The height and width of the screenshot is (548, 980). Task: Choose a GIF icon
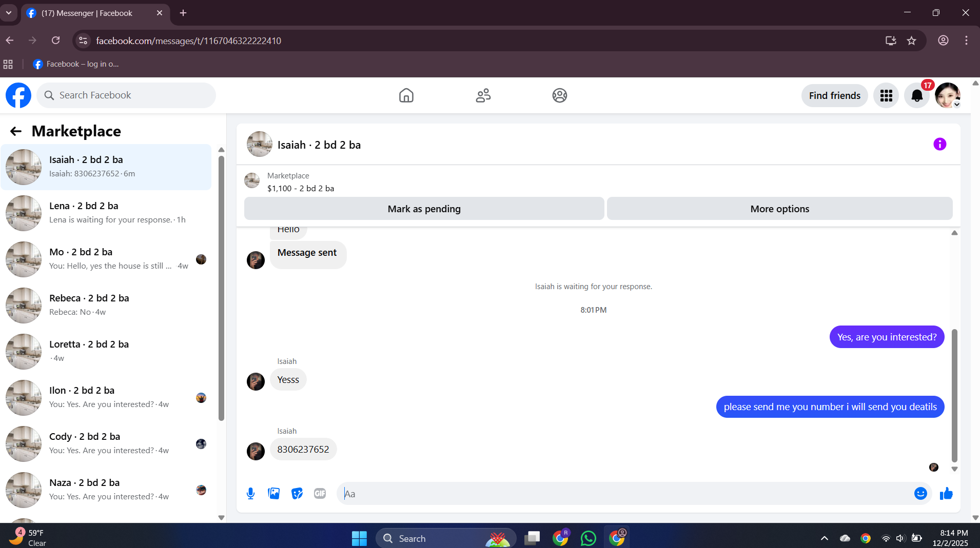pos(320,494)
